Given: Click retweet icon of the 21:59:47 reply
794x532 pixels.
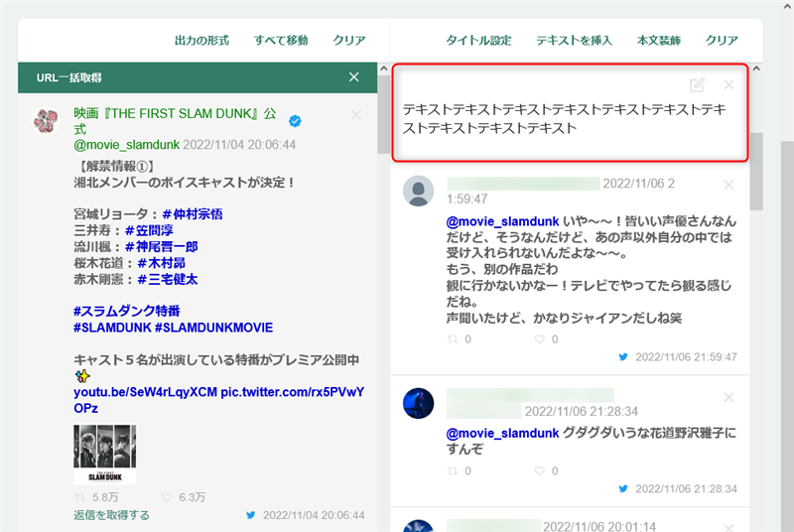Looking at the screenshot, I should [453, 339].
